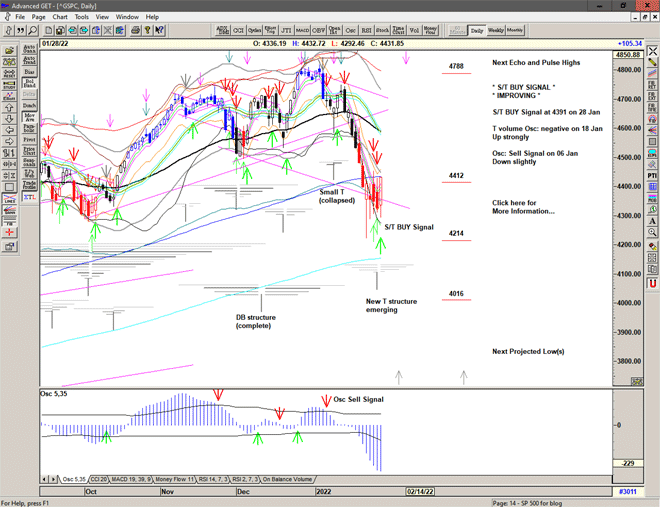
Task: Open the Tools menu dropdown
Action: pos(82,17)
